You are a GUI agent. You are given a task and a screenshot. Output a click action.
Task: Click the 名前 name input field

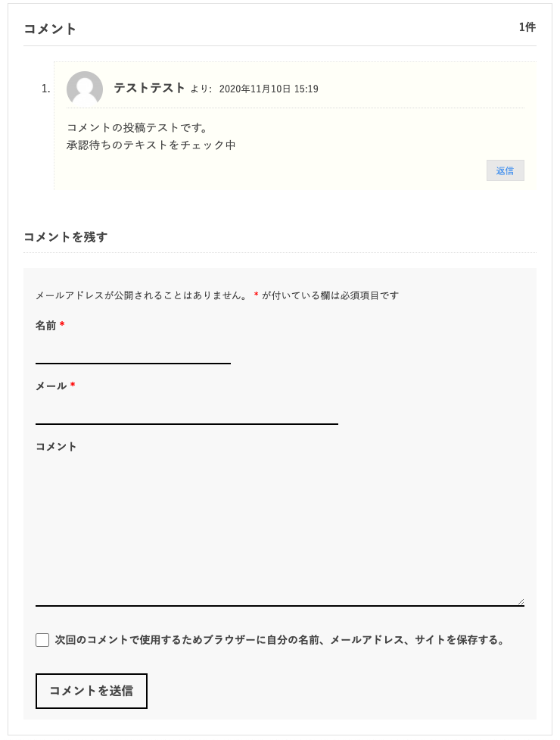pos(132,351)
